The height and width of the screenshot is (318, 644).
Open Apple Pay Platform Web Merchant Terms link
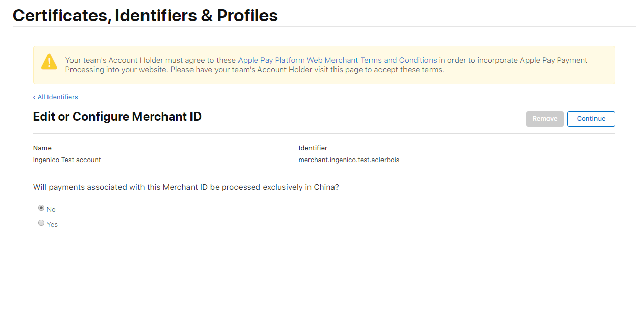click(x=337, y=60)
